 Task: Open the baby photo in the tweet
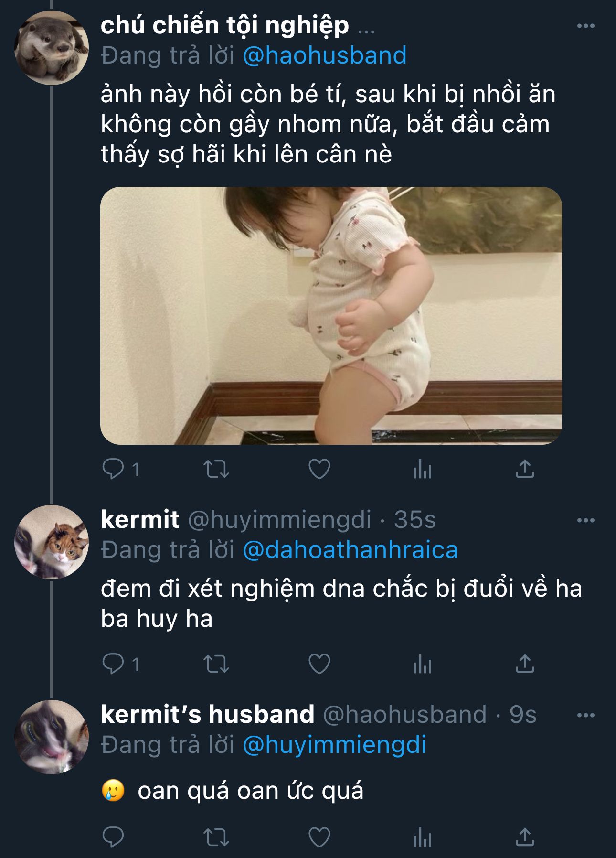click(x=331, y=315)
